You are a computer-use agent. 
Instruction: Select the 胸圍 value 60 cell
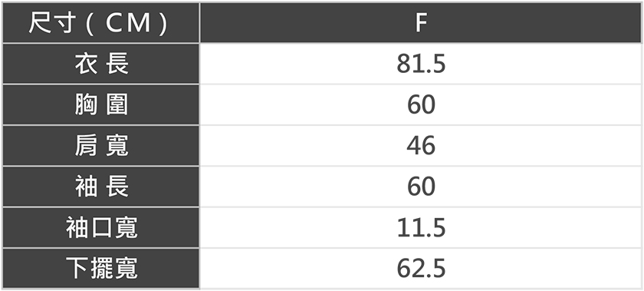click(x=421, y=104)
